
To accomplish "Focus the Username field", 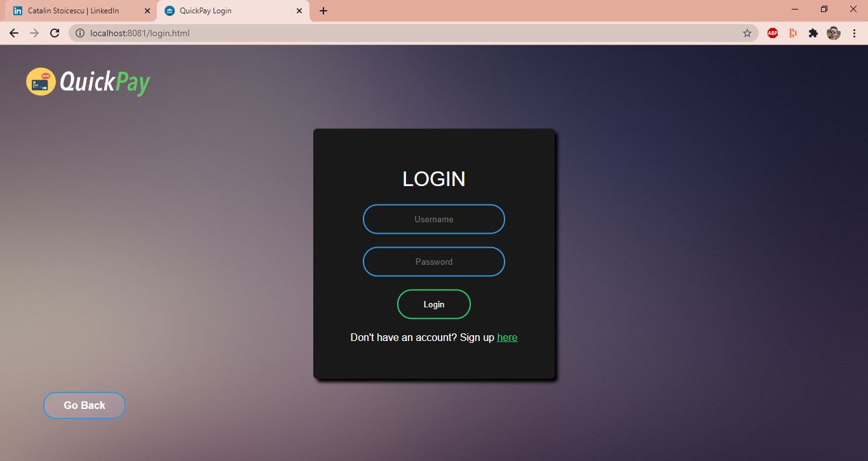I will coord(434,219).
